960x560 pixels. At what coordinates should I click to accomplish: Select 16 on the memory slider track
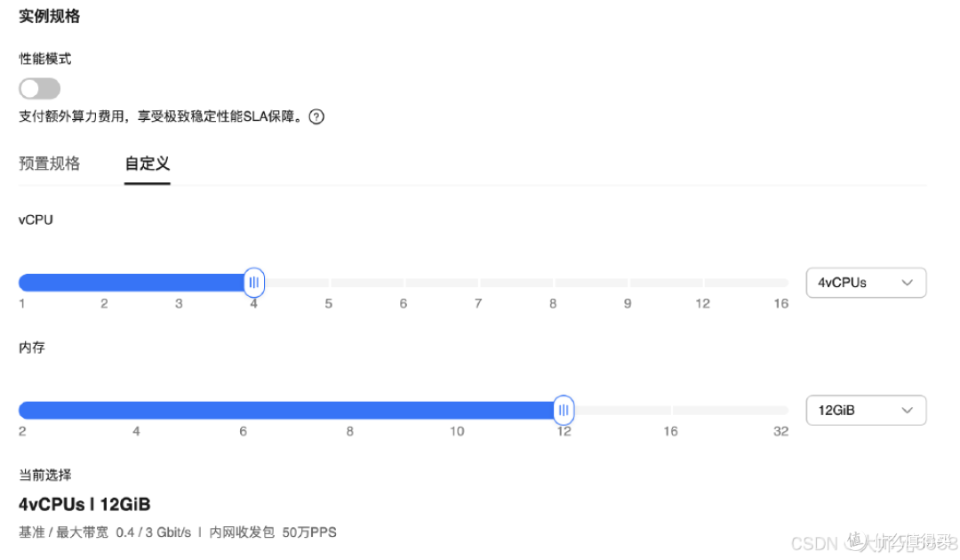pyautogui.click(x=670, y=410)
